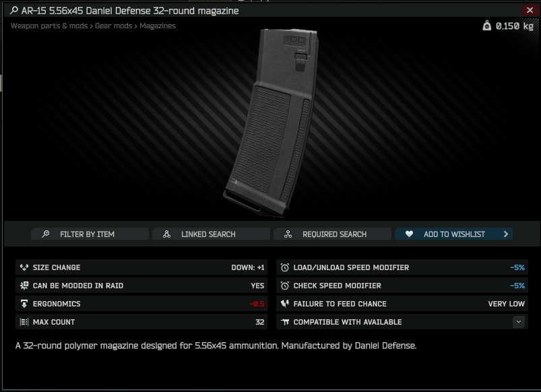
Task: Start a Required Search for this magazine
Action: (332, 234)
